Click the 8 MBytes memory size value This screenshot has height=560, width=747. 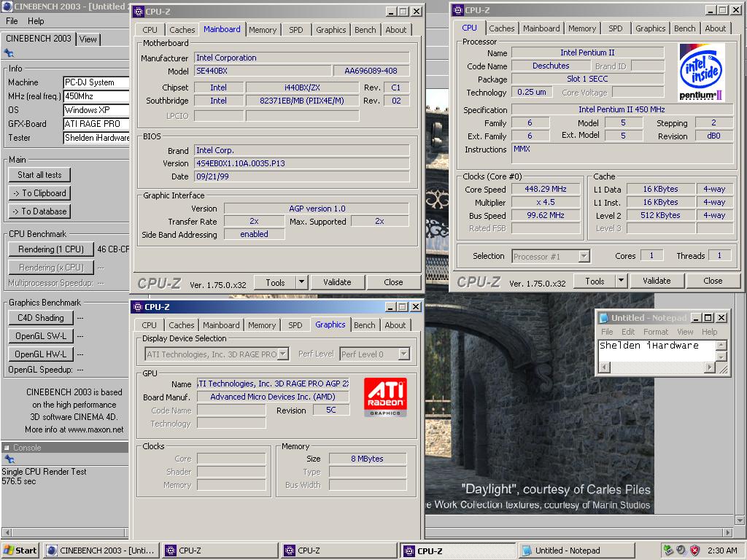[x=368, y=459]
